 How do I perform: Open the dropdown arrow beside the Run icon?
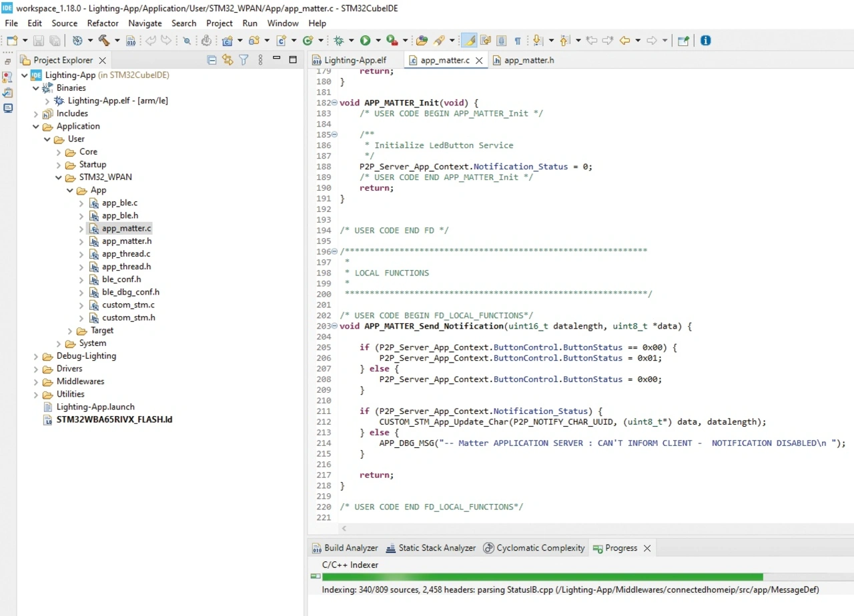tap(378, 41)
